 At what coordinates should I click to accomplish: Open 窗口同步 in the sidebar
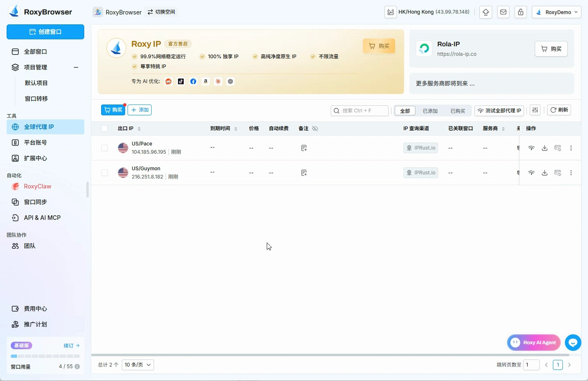pos(45,202)
